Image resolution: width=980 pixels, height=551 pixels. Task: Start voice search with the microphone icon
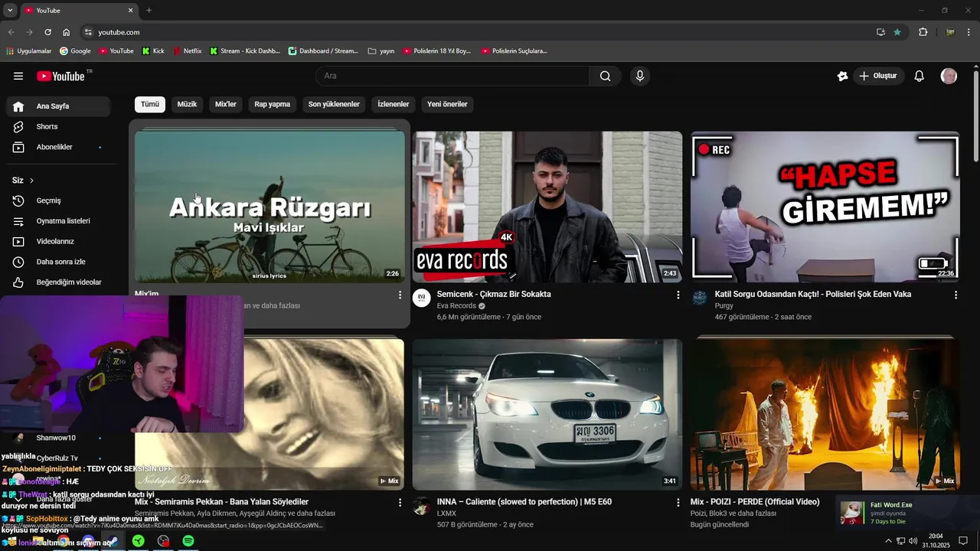[x=640, y=76]
